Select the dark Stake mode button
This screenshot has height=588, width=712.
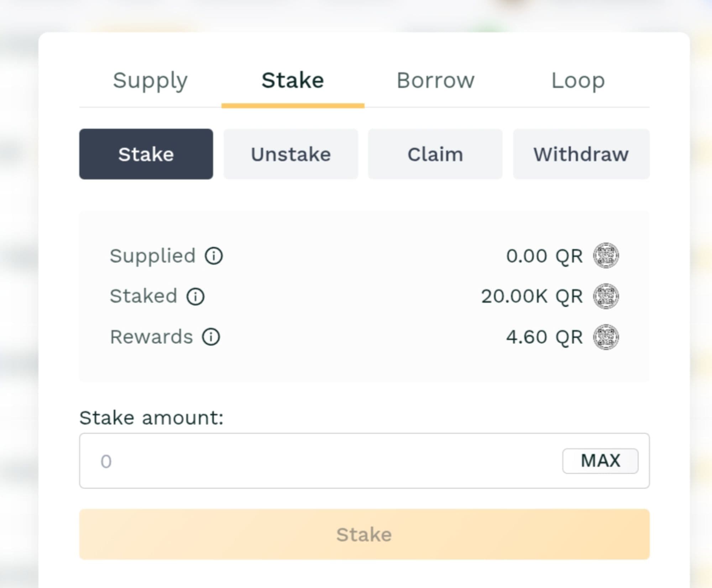(146, 154)
